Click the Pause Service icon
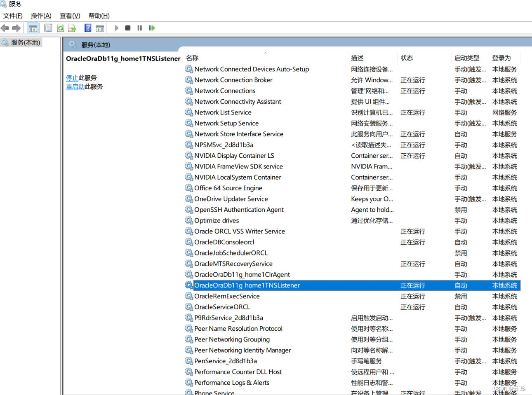 [140, 28]
